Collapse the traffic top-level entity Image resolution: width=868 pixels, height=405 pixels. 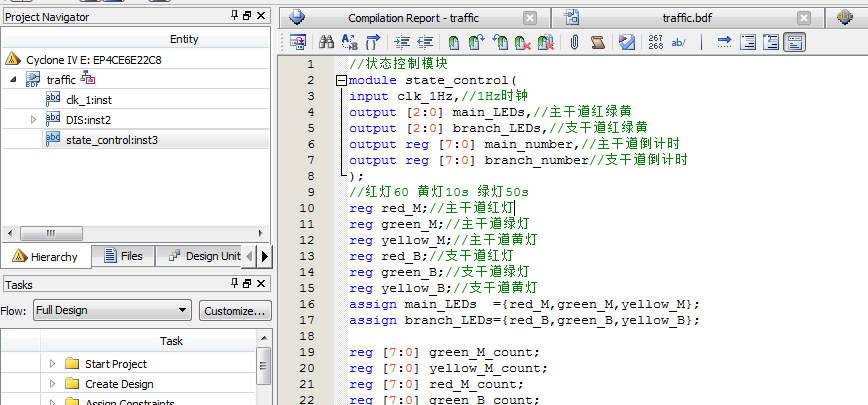coord(13,79)
